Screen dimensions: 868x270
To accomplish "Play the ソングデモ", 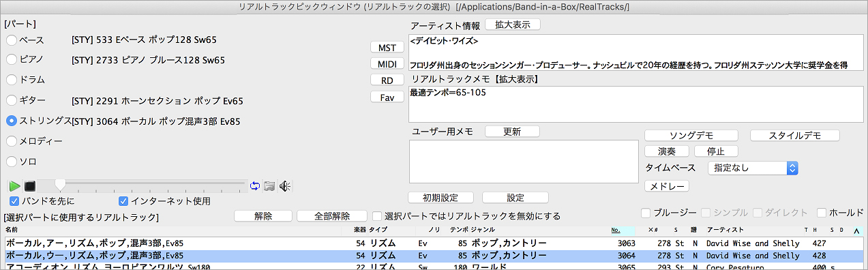I will coord(691,135).
